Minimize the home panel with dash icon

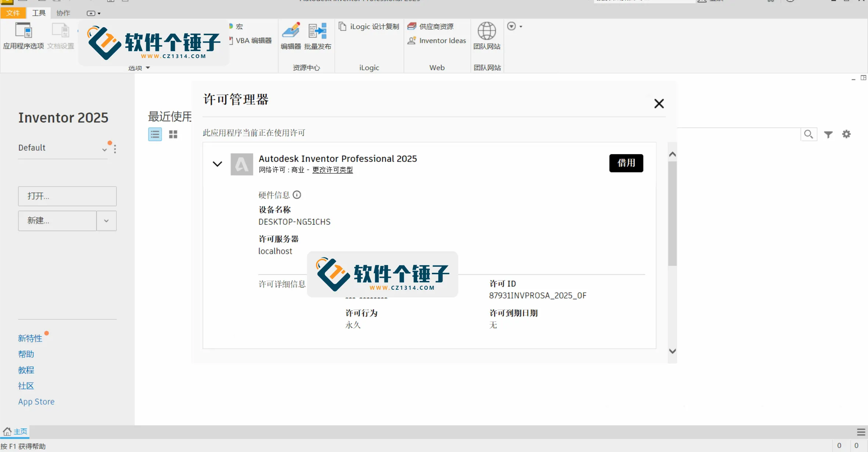[853, 79]
